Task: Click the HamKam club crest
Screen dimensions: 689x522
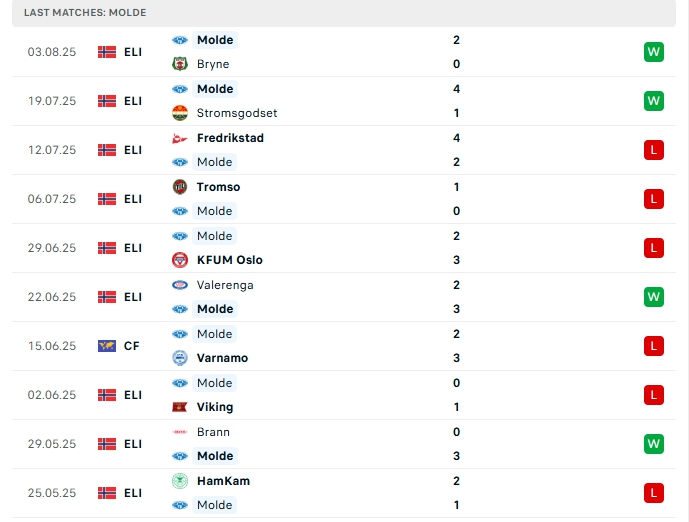Action: point(180,481)
